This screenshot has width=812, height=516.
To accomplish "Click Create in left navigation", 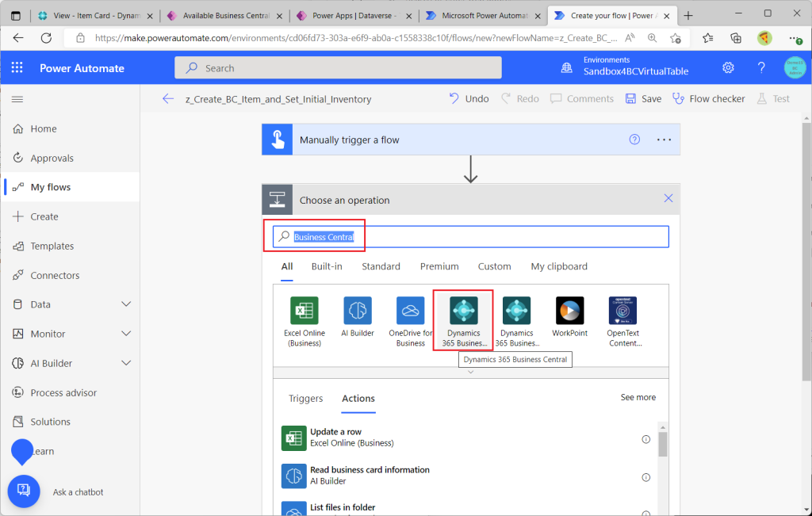I will tap(71, 216).
